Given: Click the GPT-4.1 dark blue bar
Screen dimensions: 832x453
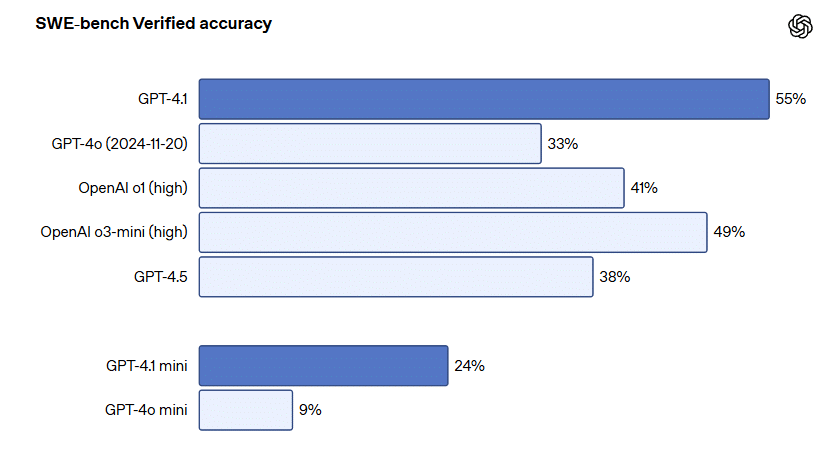Looking at the screenshot, I should (x=484, y=99).
